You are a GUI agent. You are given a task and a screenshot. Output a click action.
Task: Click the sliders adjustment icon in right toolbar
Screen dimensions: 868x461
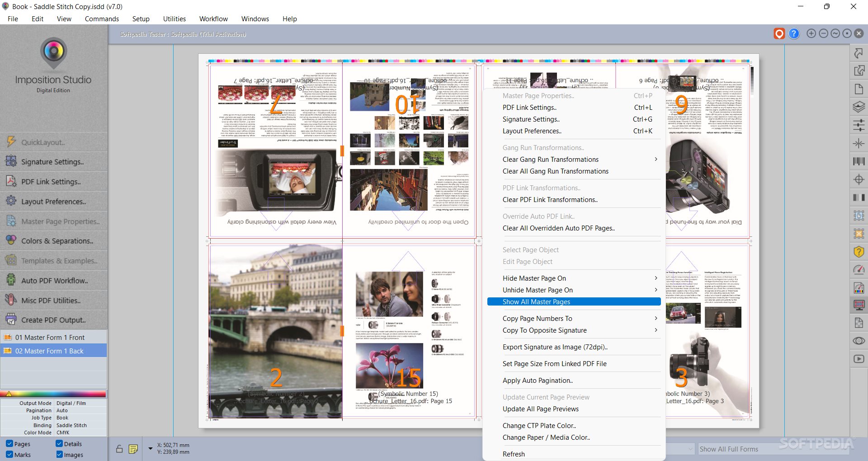click(859, 125)
